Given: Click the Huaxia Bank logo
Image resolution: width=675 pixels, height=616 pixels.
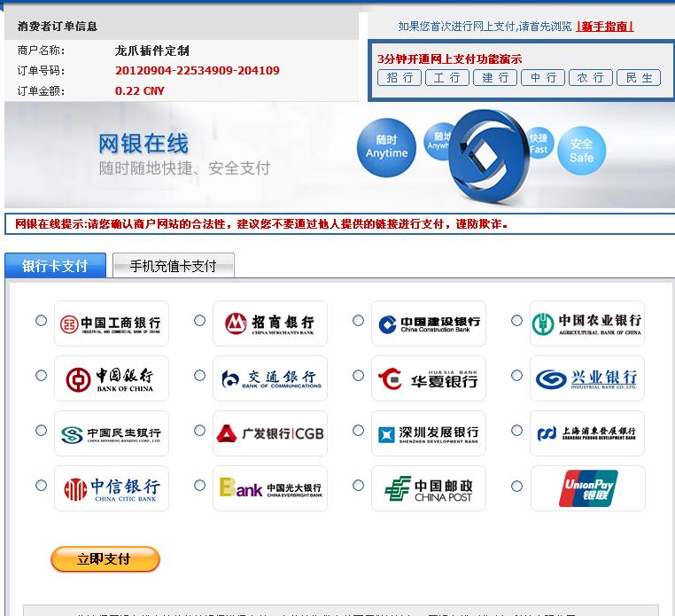Looking at the screenshot, I should tap(429, 378).
